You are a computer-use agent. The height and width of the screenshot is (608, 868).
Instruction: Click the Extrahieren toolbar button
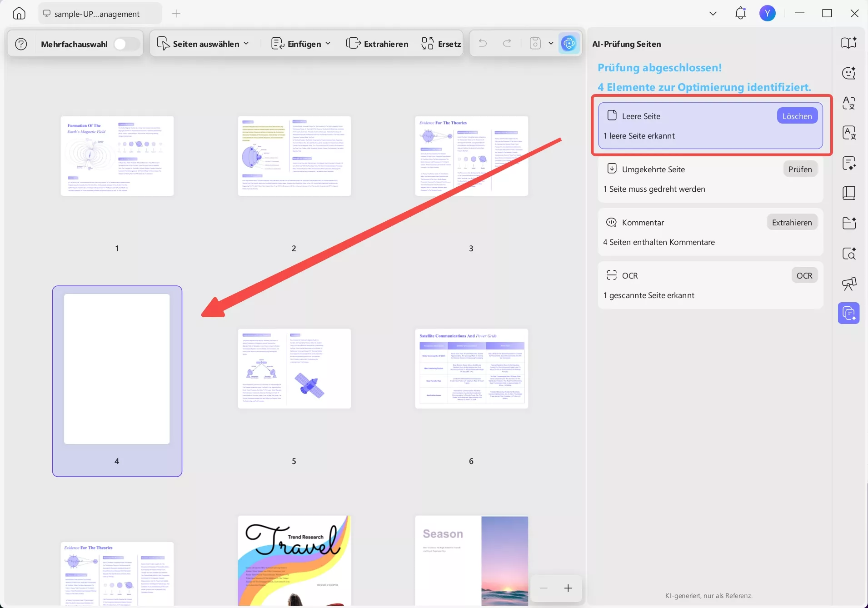tap(377, 44)
